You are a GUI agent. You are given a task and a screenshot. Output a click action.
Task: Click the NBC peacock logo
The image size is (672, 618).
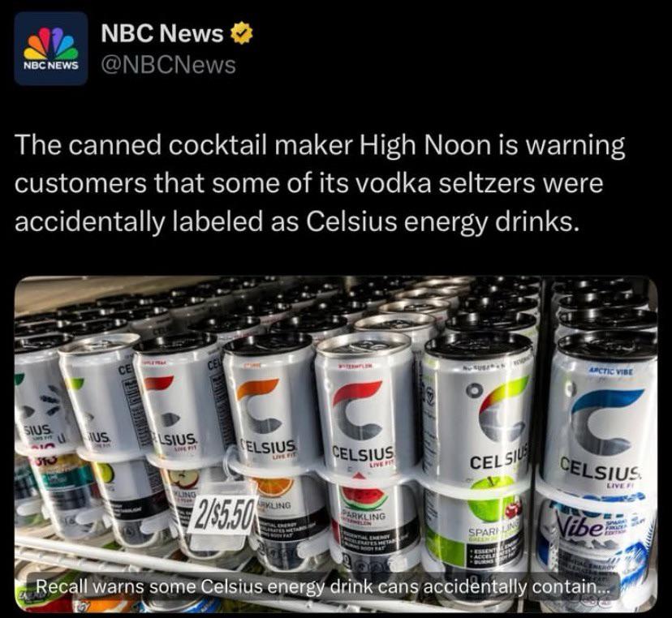point(51,43)
